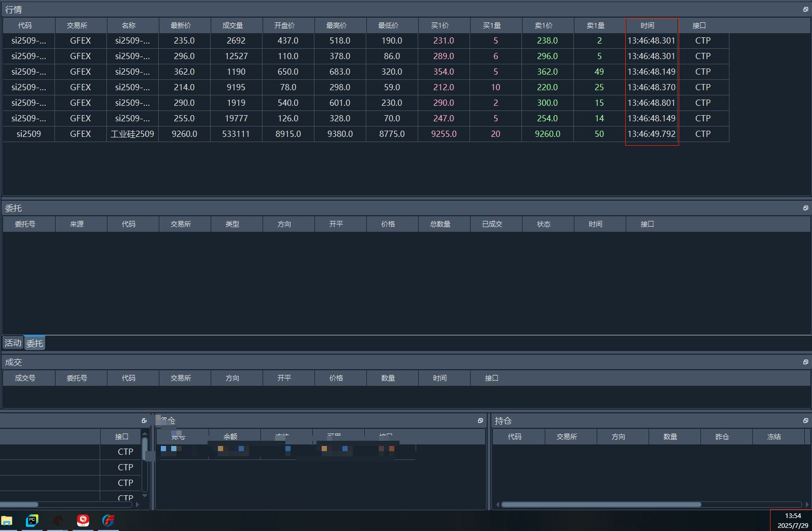Select ask price cell 362.0

pos(547,72)
